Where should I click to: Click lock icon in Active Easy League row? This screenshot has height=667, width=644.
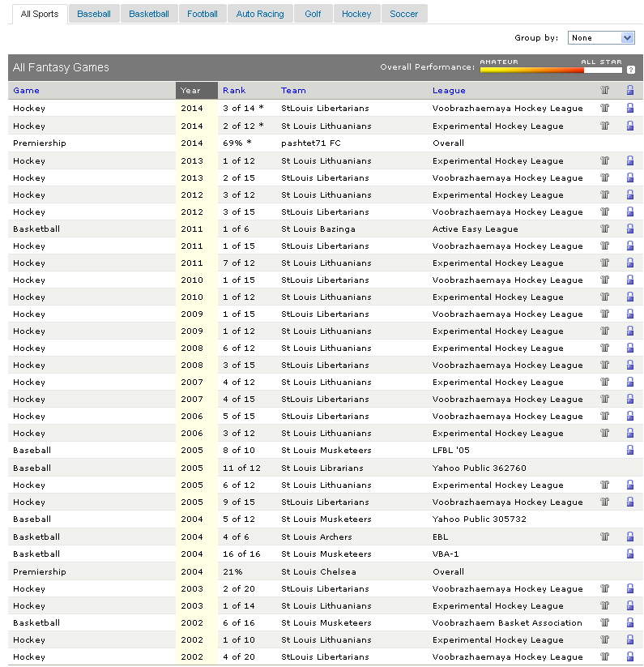tap(630, 229)
